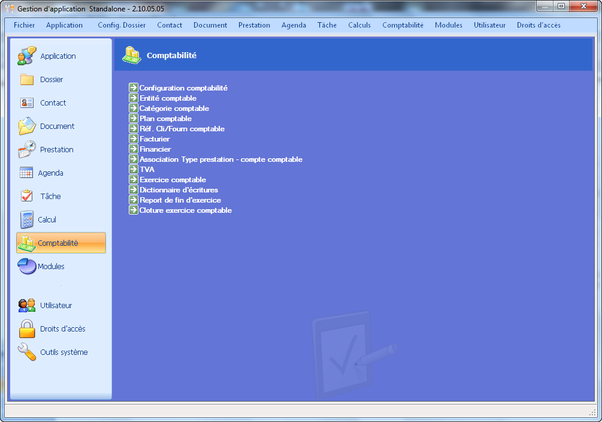
Task: Click the Calcul calculator icon
Action: tap(27, 219)
